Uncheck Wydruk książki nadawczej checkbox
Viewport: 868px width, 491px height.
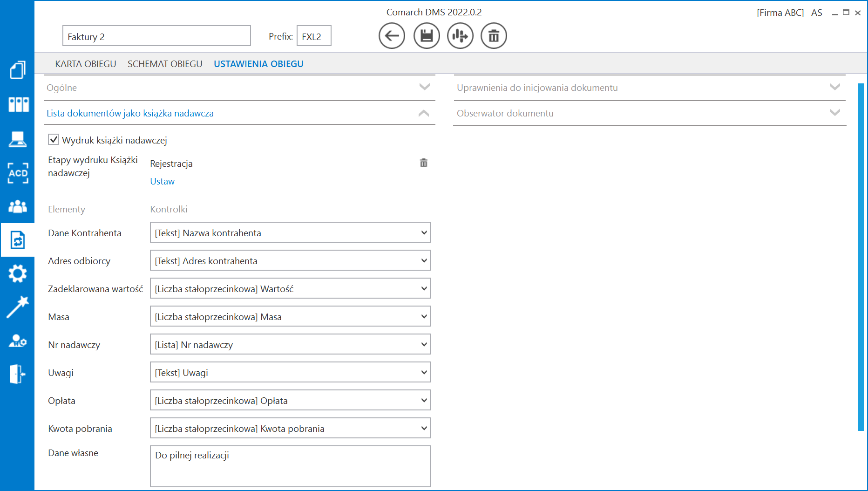[54, 139]
